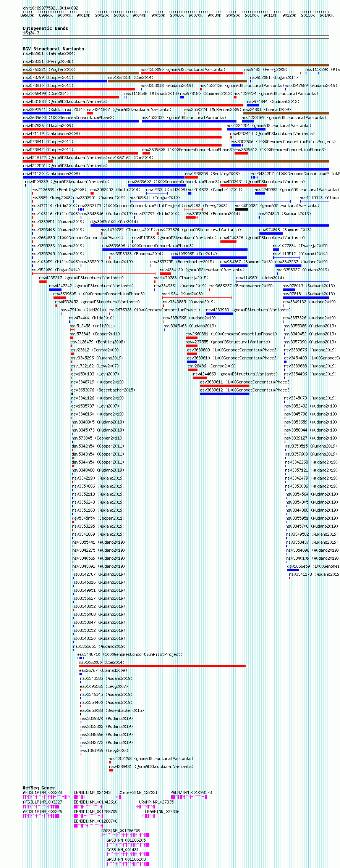Select GAS8 NM_001481 transcript
The image size is (340, 868).
pos(123,850)
